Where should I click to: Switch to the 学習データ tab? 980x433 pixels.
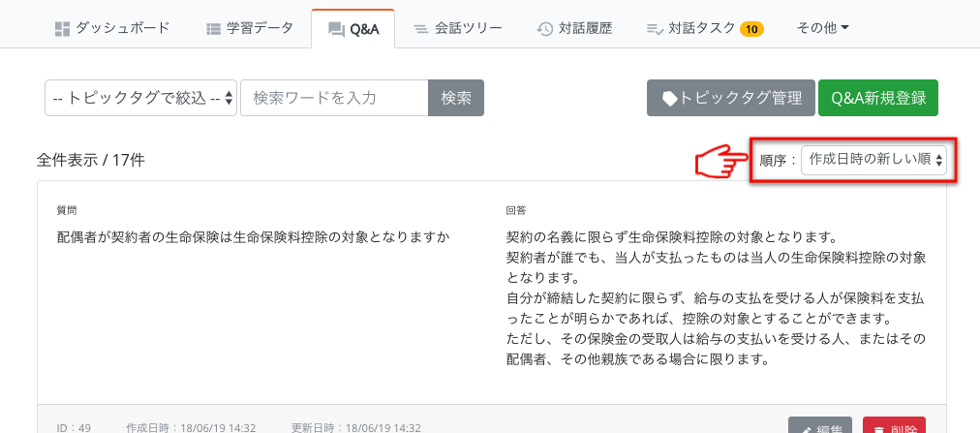pos(250,28)
